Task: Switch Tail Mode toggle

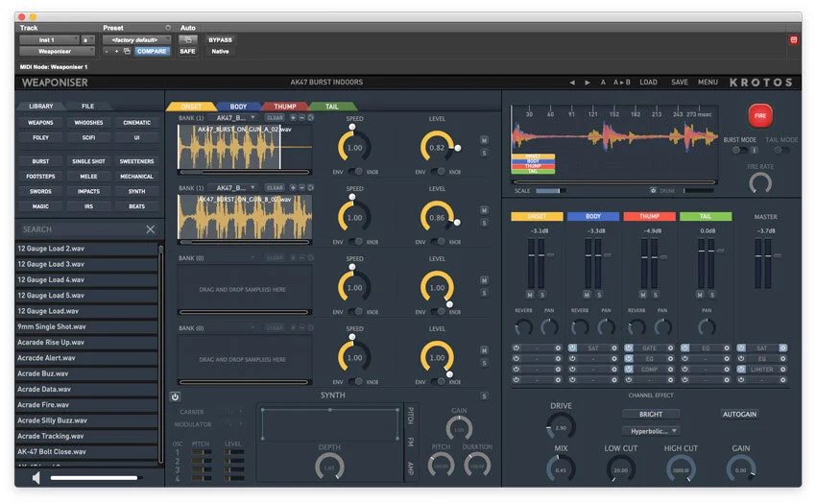Action: 781,150
